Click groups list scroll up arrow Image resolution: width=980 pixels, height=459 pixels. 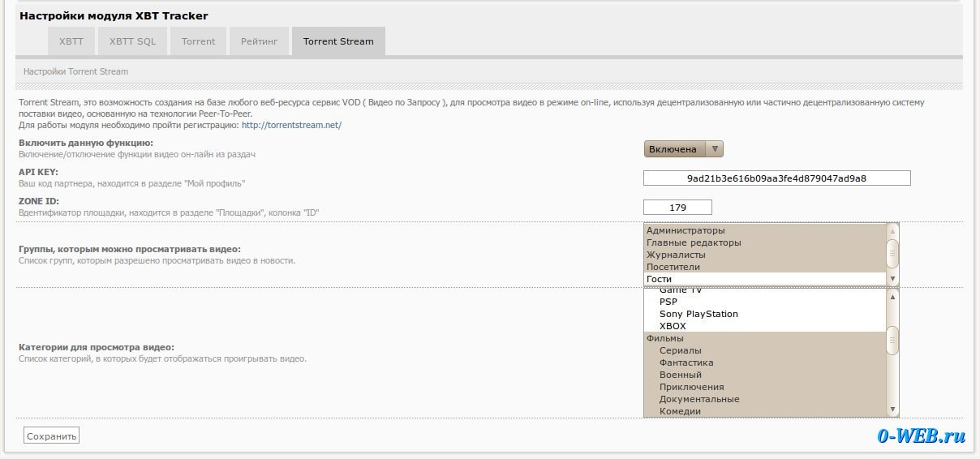coord(893,229)
